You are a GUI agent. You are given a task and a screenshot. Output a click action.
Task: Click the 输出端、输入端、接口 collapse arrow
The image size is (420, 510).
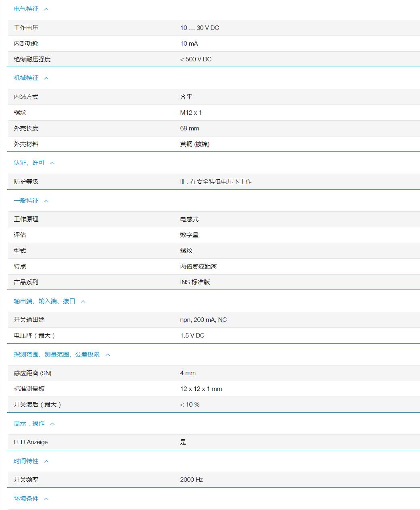[x=83, y=300]
